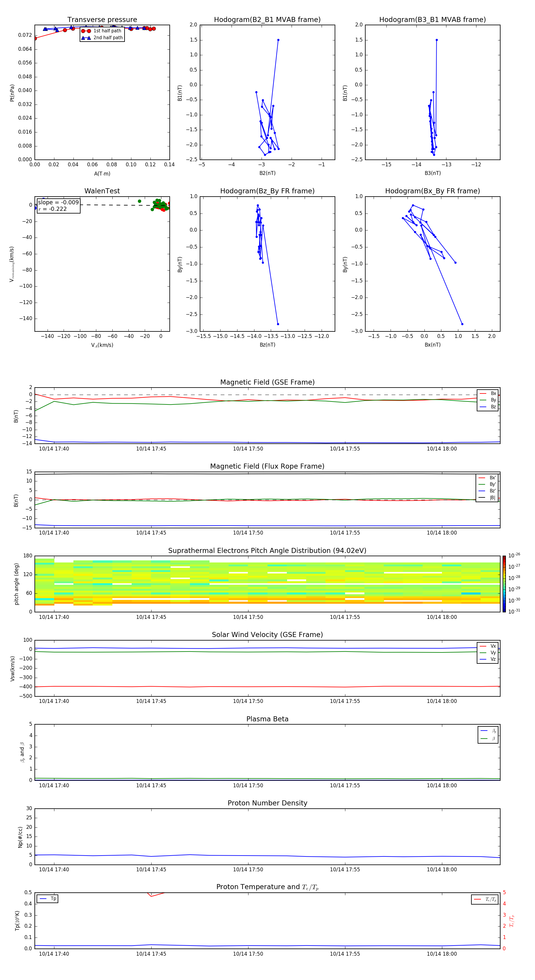Select the 'Hodogram(B3_B1 MVAB frame)' title
535x980 pixels.
432,20
